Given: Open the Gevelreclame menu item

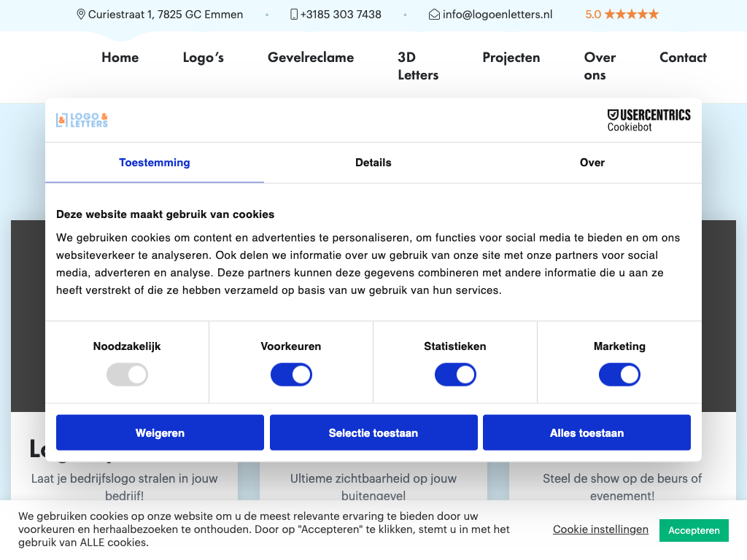Looking at the screenshot, I should 311,58.
